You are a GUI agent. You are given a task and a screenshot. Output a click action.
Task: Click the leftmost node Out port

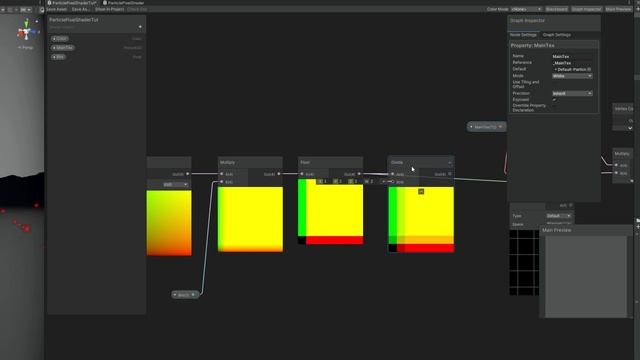188,174
